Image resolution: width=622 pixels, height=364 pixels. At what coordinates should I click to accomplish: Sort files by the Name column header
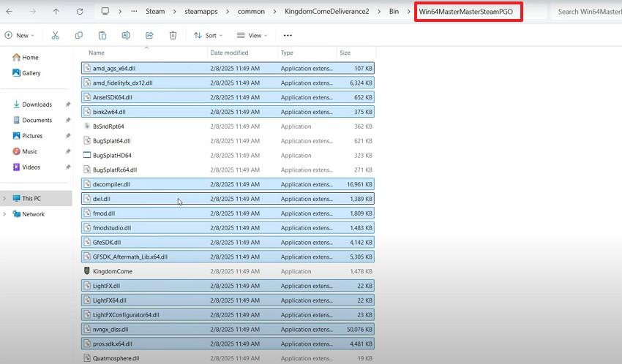coord(97,53)
